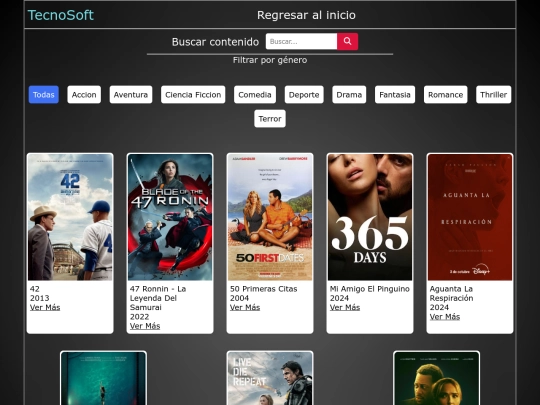Select the Thriller filter button

(x=494, y=95)
